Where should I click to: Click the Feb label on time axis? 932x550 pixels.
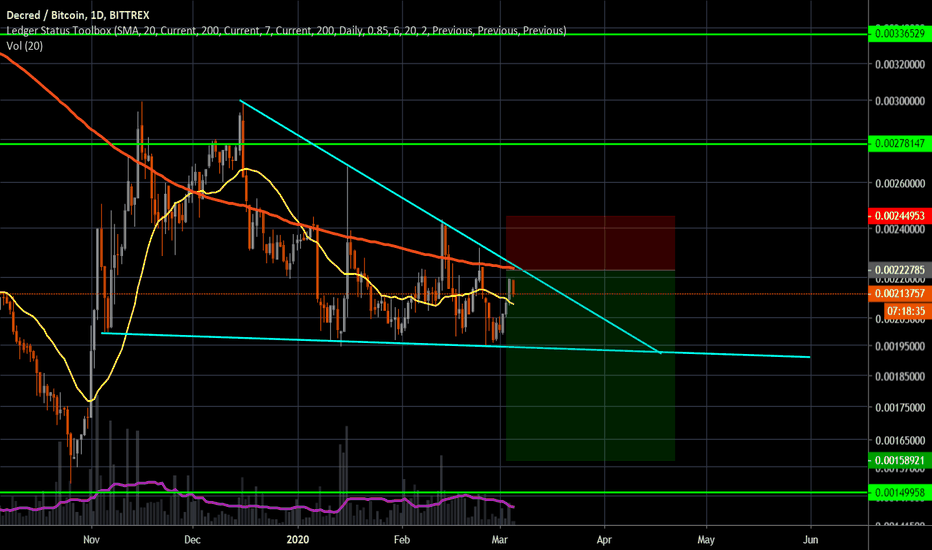tap(402, 539)
